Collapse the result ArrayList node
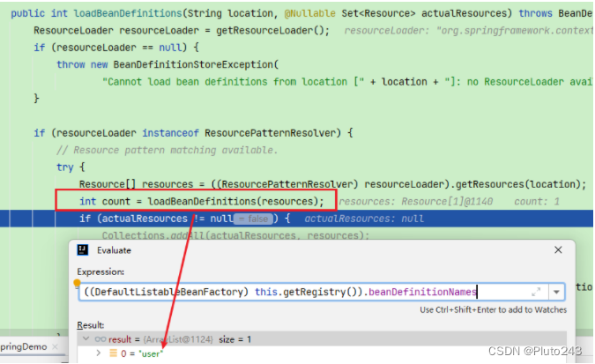Image resolution: width=595 pixels, height=364 pixels. pyautogui.click(x=86, y=339)
